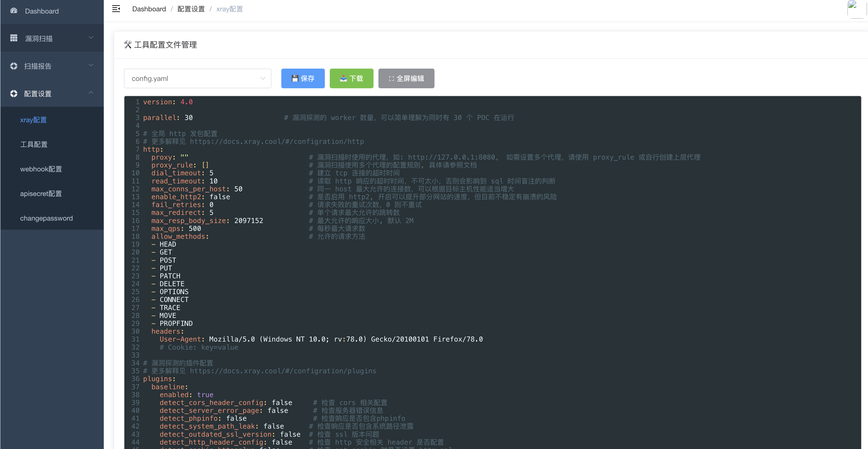The height and width of the screenshot is (449, 868).
Task: Expand the 扫描报告 submenu chevron
Action: click(91, 65)
